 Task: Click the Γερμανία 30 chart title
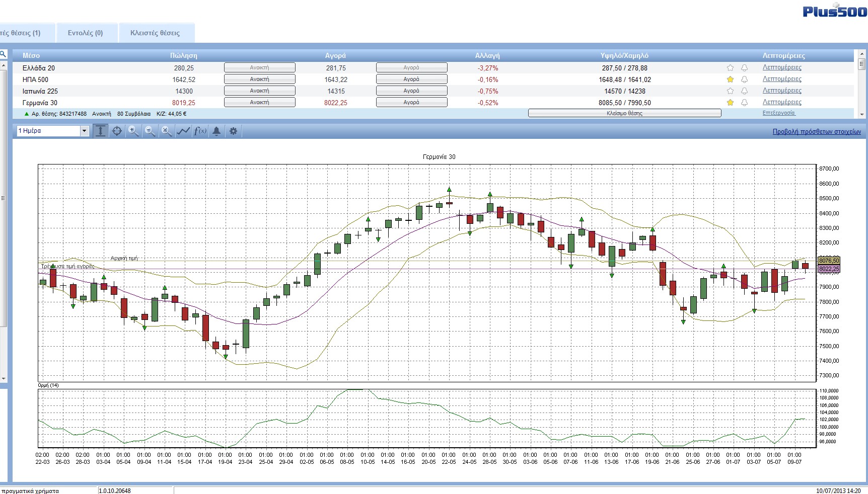pyautogui.click(x=439, y=157)
